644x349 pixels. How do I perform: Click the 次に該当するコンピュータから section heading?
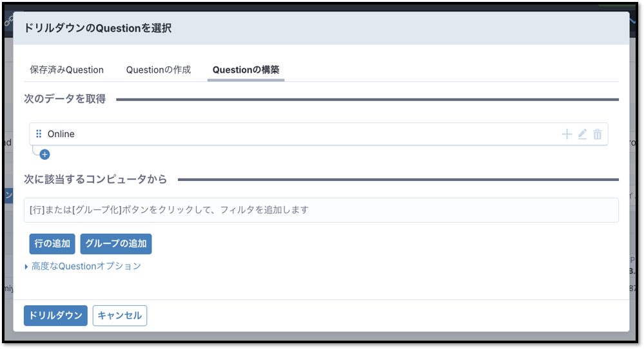95,179
